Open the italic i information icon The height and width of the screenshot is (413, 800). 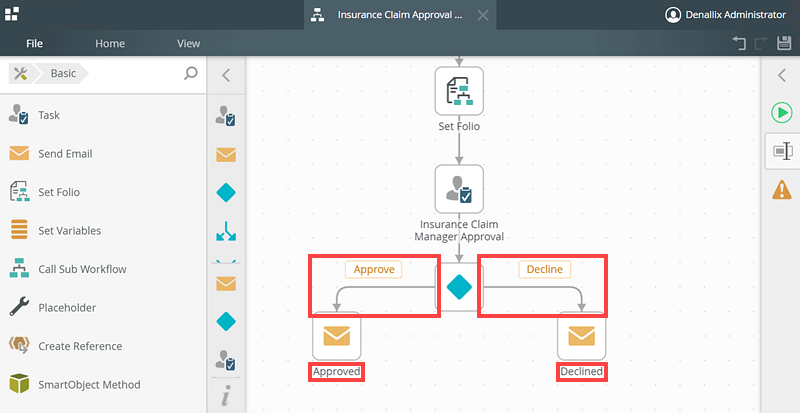click(226, 395)
